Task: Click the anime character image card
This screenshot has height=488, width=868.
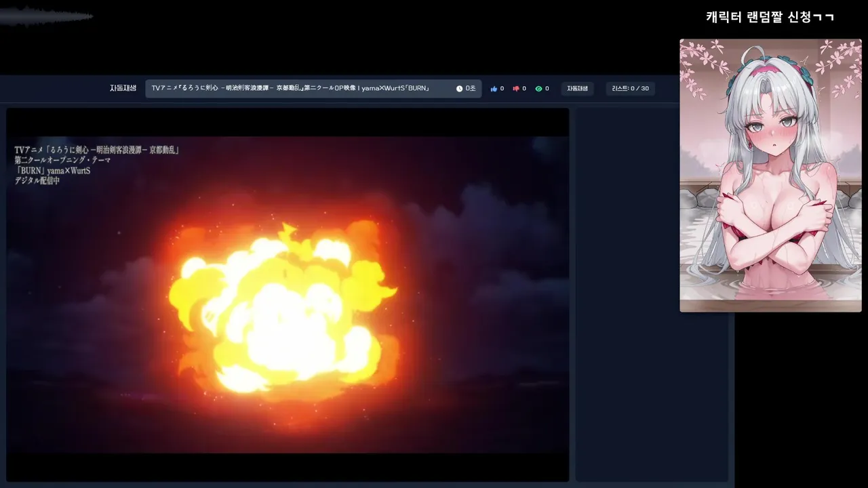Action: click(x=770, y=175)
